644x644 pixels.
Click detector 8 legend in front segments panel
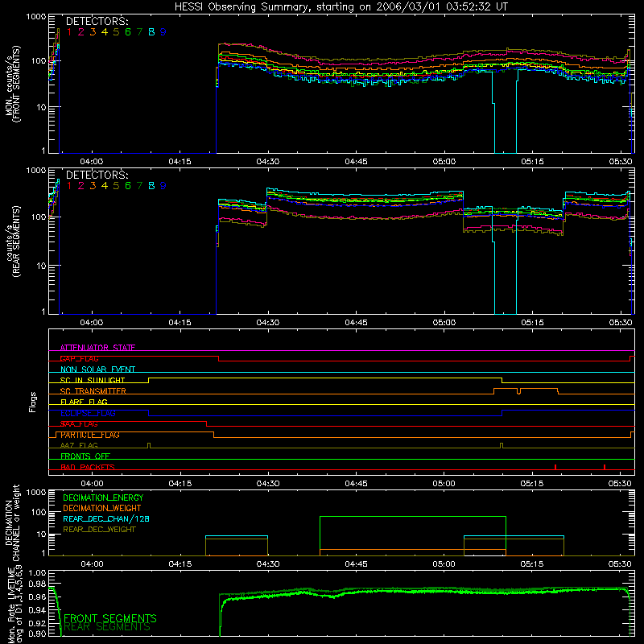pyautogui.click(x=151, y=32)
